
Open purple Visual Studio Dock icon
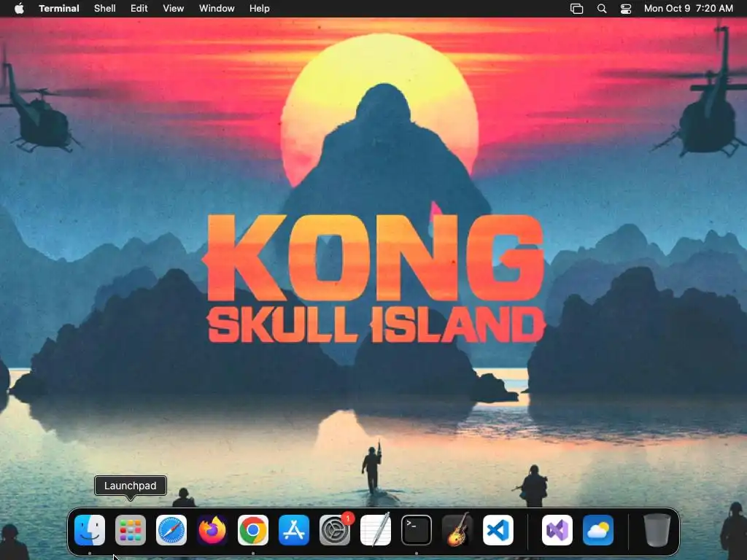coord(557,529)
